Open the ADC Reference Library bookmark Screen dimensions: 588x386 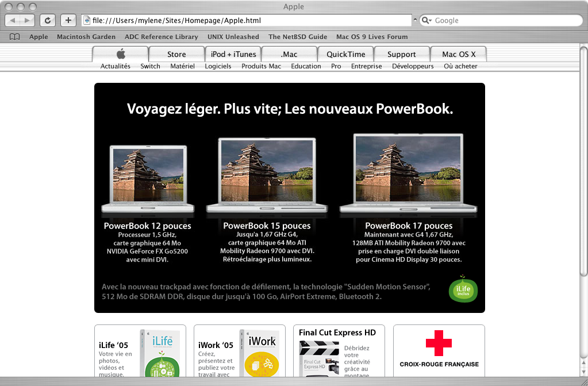click(x=162, y=37)
